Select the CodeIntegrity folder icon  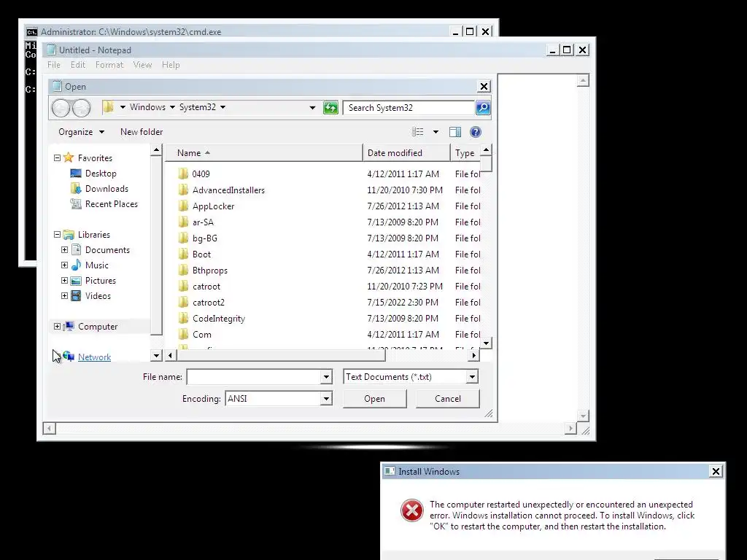pyautogui.click(x=183, y=319)
